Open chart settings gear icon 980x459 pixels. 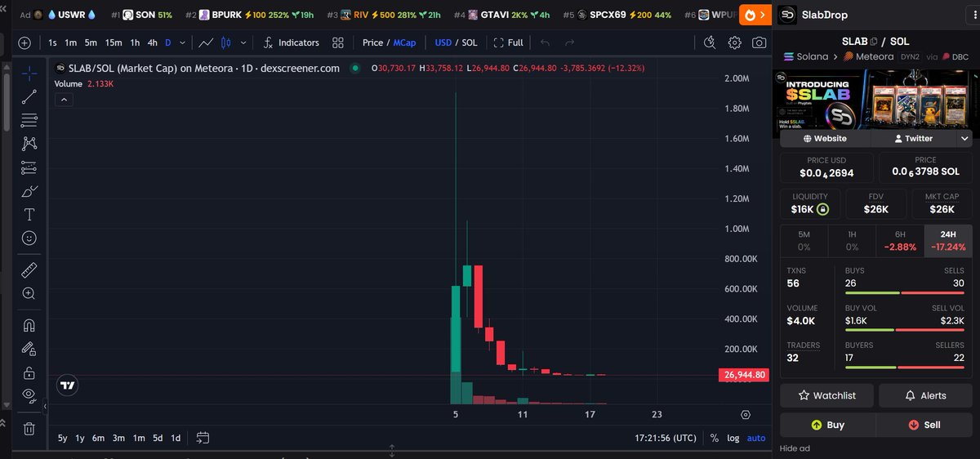pos(734,42)
